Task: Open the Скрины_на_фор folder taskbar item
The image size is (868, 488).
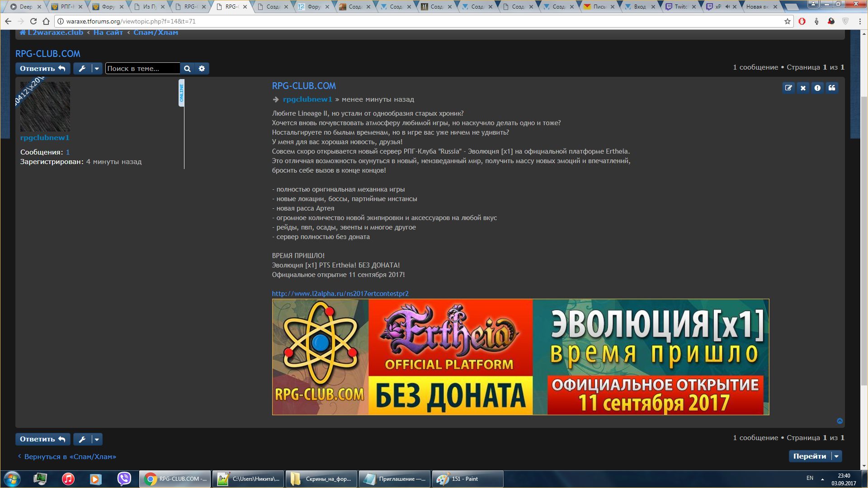Action: point(321,479)
